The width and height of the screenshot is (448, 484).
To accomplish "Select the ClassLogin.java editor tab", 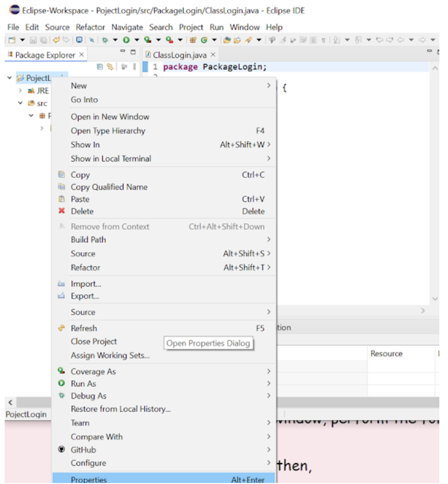I will (x=180, y=55).
